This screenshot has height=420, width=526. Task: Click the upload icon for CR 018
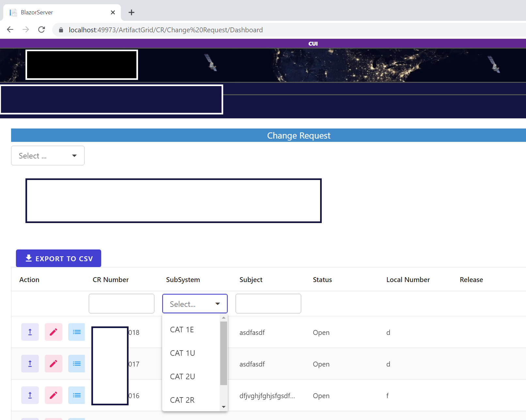(30, 332)
